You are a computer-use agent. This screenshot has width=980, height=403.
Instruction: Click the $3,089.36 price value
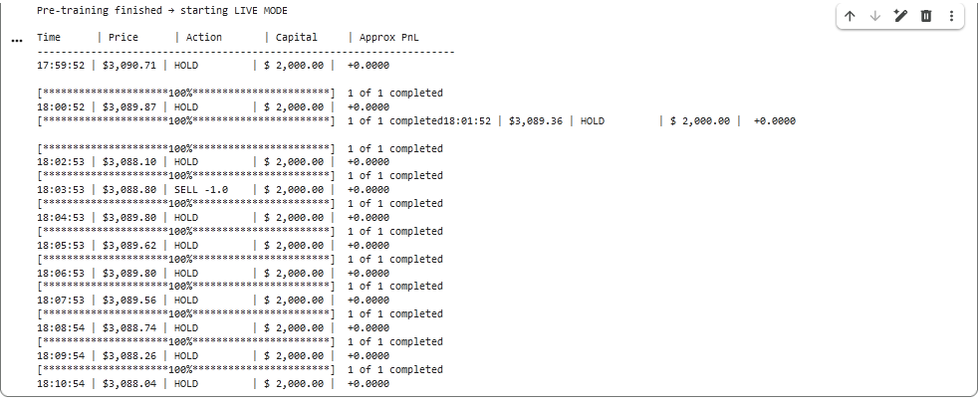point(536,121)
